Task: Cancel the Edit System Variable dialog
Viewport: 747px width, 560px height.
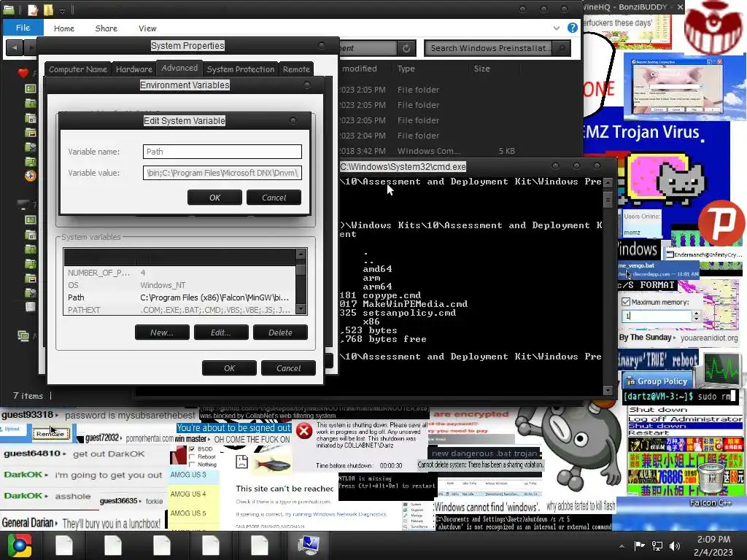Action: (274, 198)
